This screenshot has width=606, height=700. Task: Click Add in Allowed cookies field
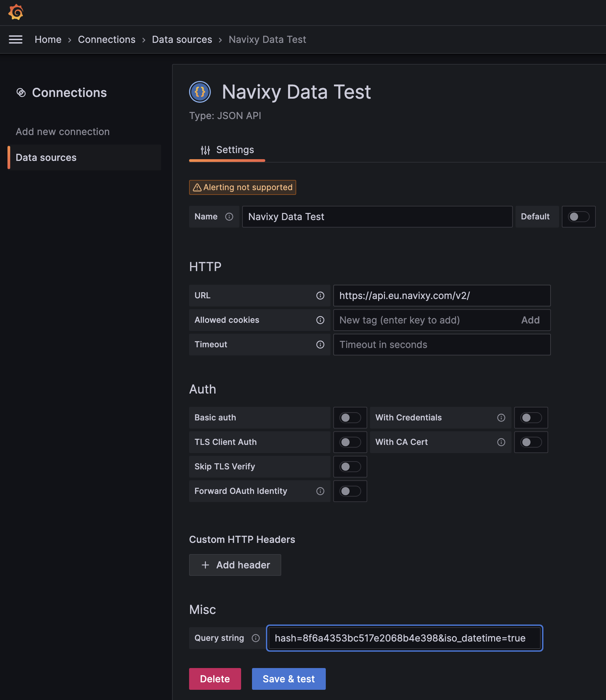531,320
